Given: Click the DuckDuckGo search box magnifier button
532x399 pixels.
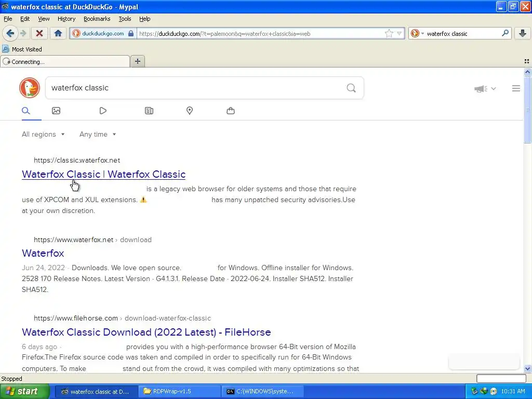Looking at the screenshot, I should point(351,88).
